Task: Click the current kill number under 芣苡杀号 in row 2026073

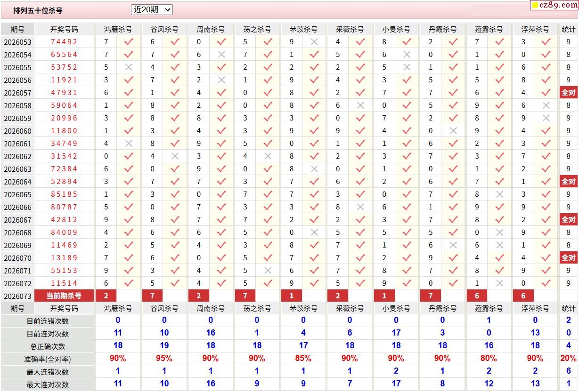Action: tap(292, 296)
